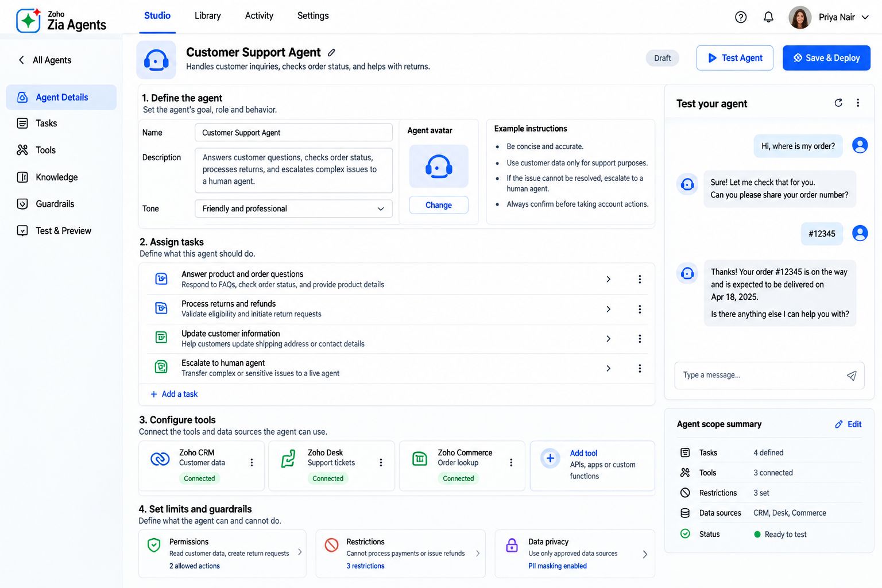
Task: Open menu for Process returns and refunds task
Action: coord(640,309)
